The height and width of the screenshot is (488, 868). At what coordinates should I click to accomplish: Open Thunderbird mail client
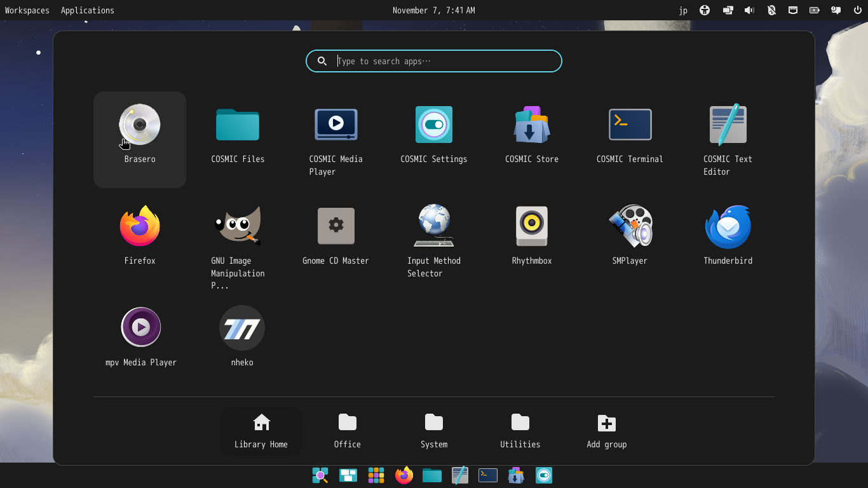tap(728, 226)
